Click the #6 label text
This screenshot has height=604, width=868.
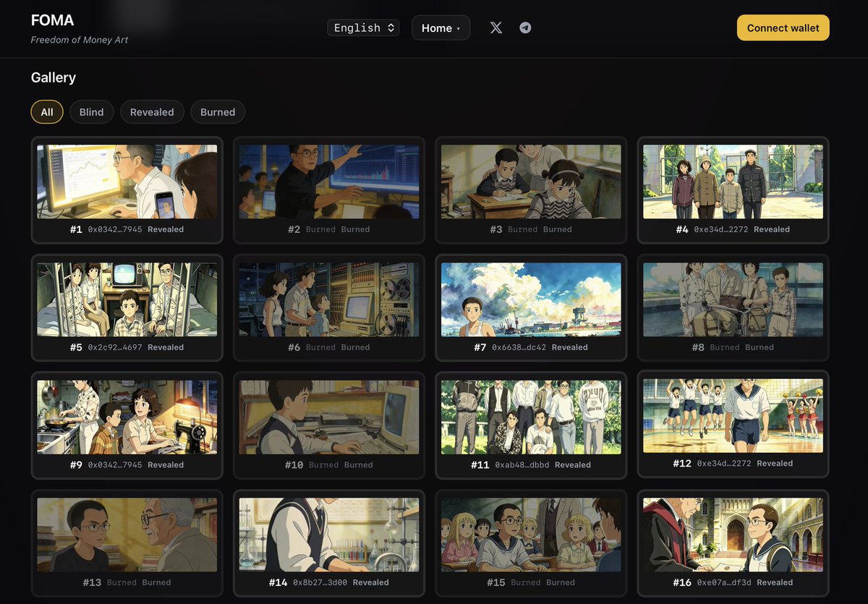294,347
